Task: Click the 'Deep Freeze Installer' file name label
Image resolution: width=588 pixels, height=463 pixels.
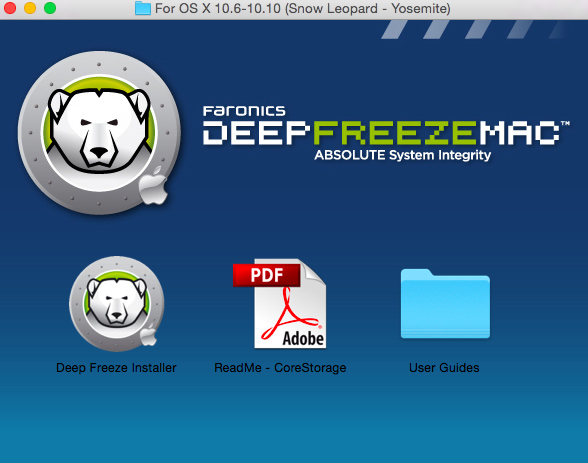Action: tap(116, 368)
